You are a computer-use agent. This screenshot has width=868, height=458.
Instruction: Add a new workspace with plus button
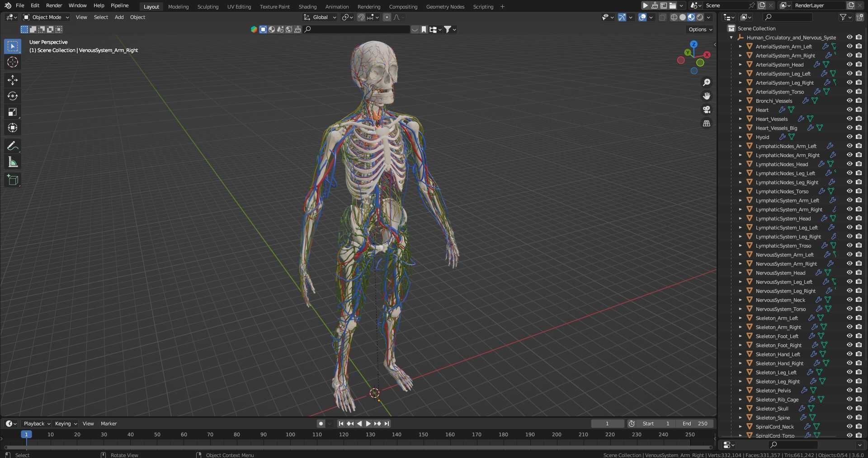[x=502, y=7]
